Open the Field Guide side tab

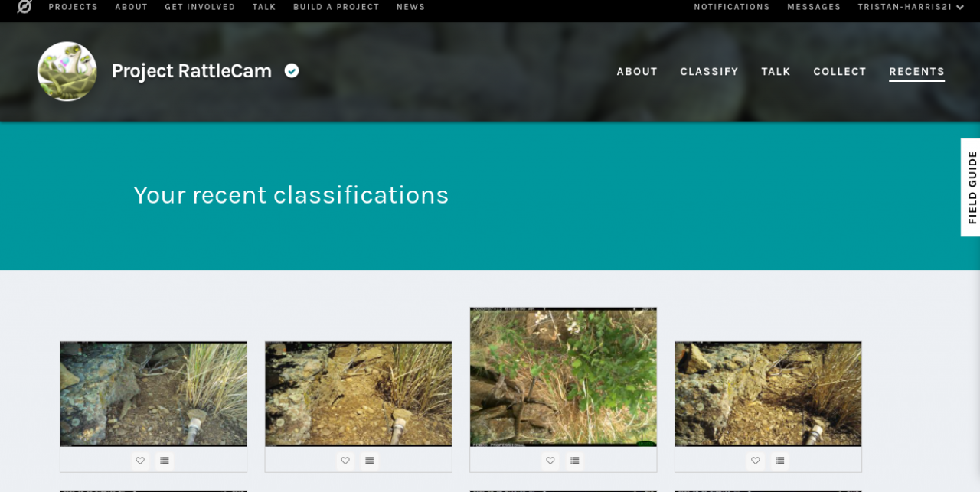pos(971,187)
